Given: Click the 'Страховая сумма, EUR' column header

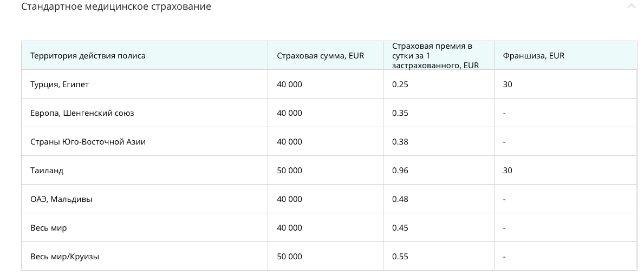Looking at the screenshot, I should (x=320, y=56).
